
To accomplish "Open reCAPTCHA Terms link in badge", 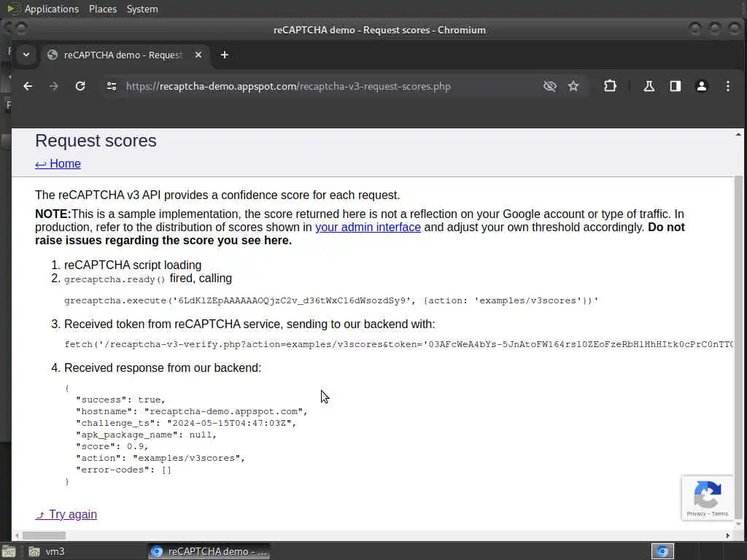I will click(x=720, y=514).
